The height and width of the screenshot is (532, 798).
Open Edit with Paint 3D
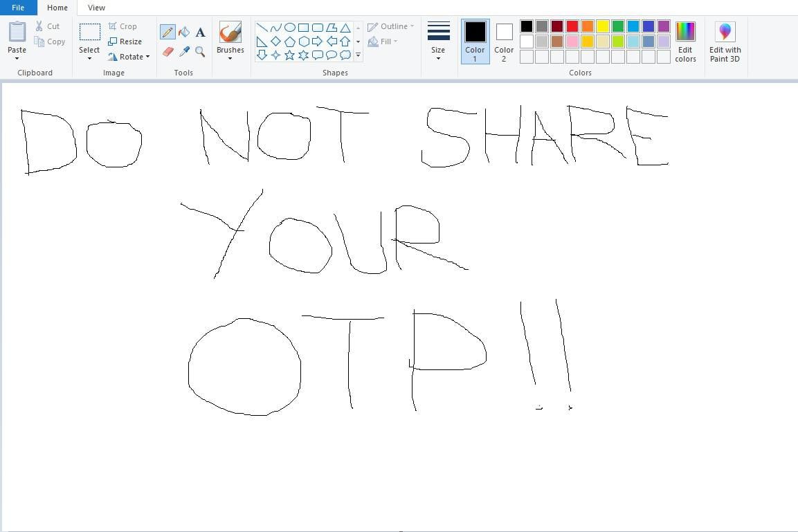[x=725, y=41]
